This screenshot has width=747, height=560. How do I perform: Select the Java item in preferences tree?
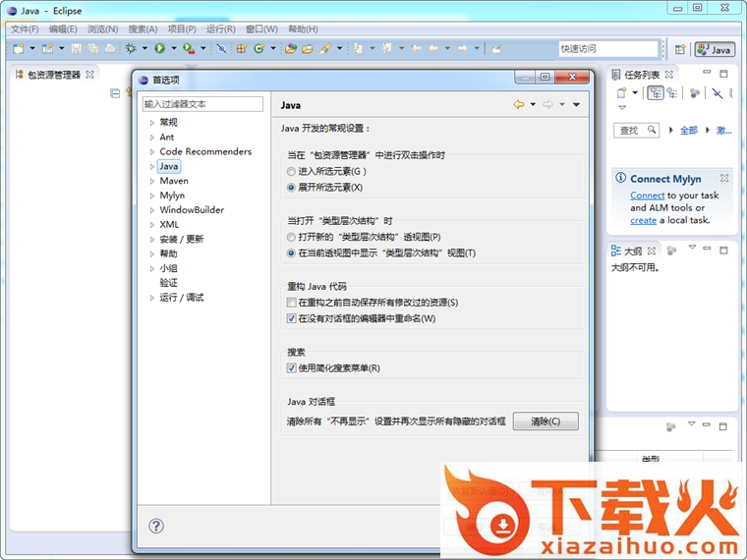pos(169,167)
